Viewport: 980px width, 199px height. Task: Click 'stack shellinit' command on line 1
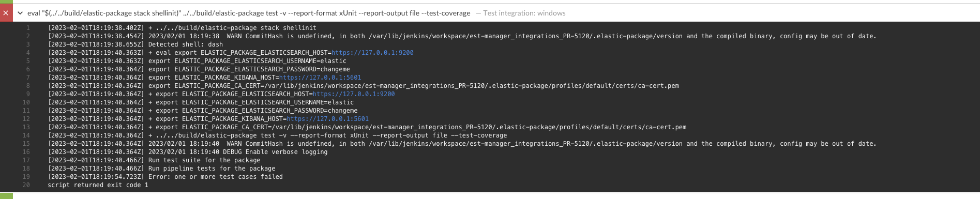click(232, 28)
